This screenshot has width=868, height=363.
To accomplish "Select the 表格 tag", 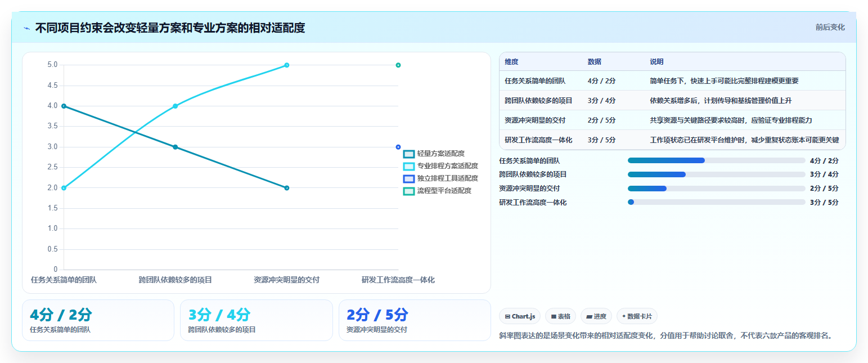I will (560, 316).
